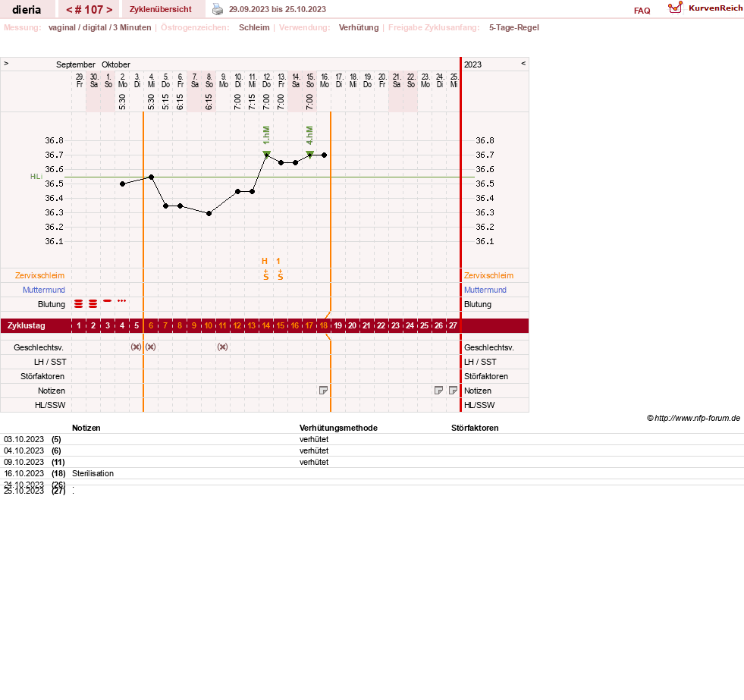The width and height of the screenshot is (744, 700).
Task: Click the 5-Tage-Regel setting text
Action: (514, 27)
